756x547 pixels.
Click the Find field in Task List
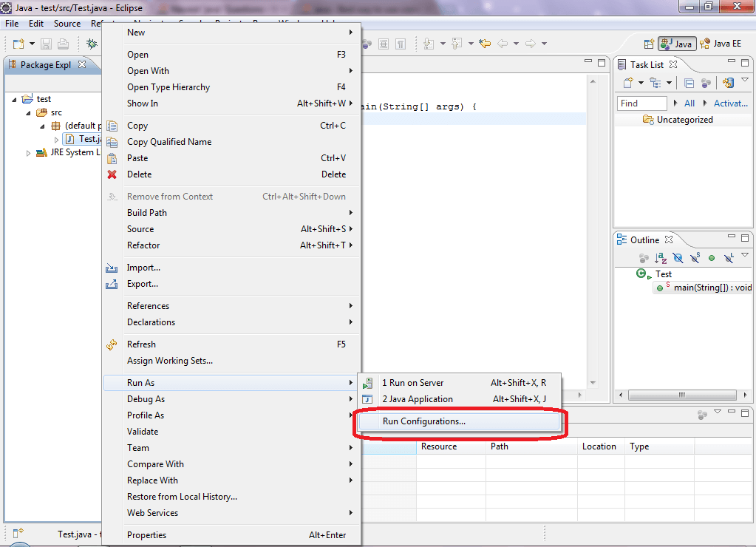click(x=642, y=103)
